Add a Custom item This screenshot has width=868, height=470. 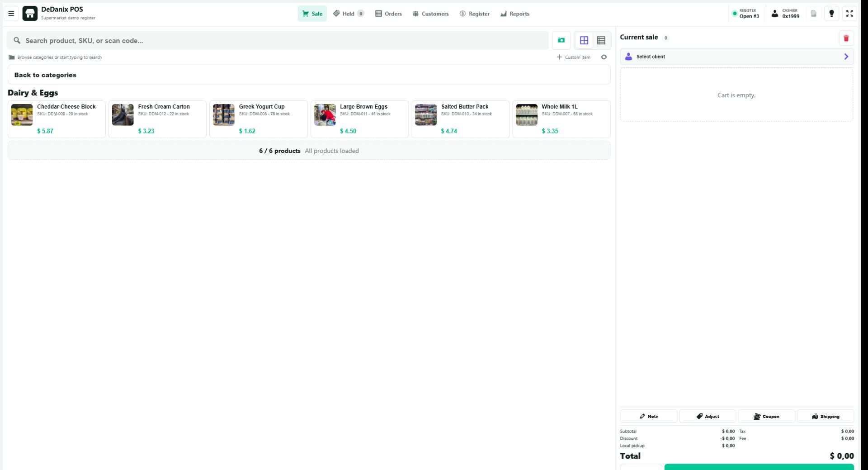pyautogui.click(x=573, y=57)
